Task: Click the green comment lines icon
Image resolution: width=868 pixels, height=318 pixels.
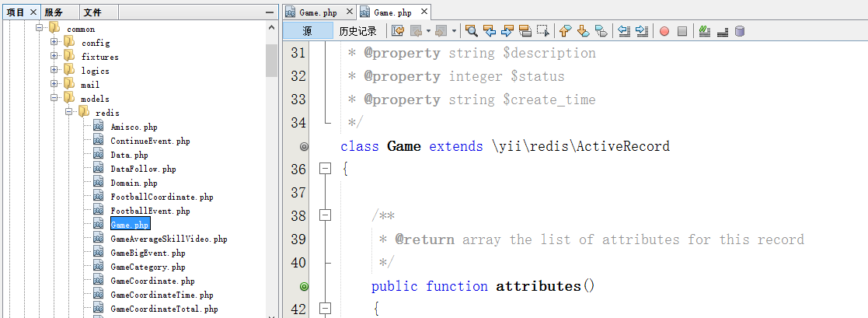Action: pos(705,31)
